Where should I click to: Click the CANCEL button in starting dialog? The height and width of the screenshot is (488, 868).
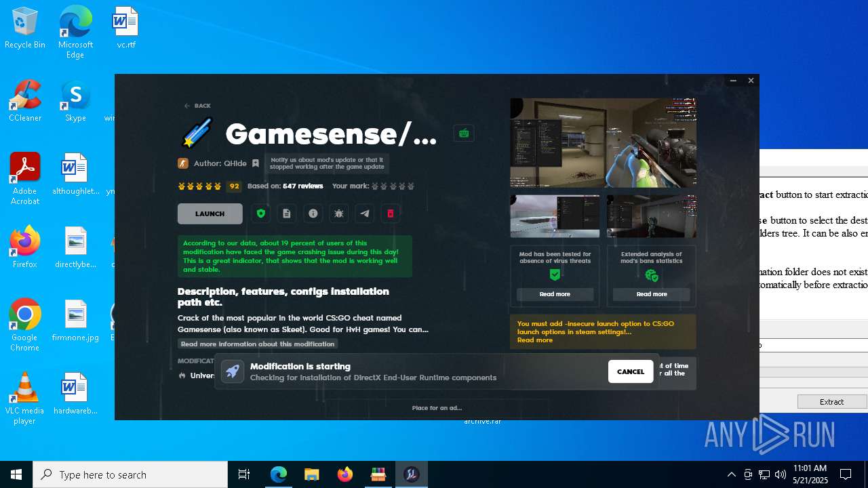[631, 371]
